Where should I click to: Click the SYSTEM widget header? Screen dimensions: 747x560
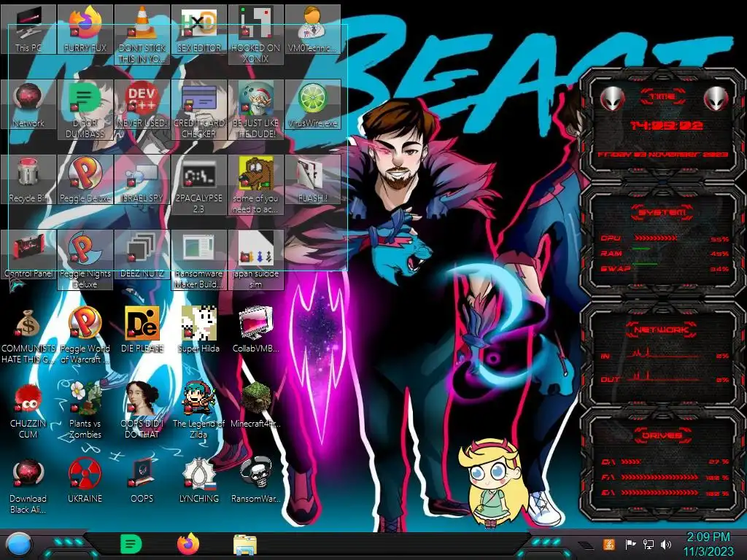click(x=662, y=212)
